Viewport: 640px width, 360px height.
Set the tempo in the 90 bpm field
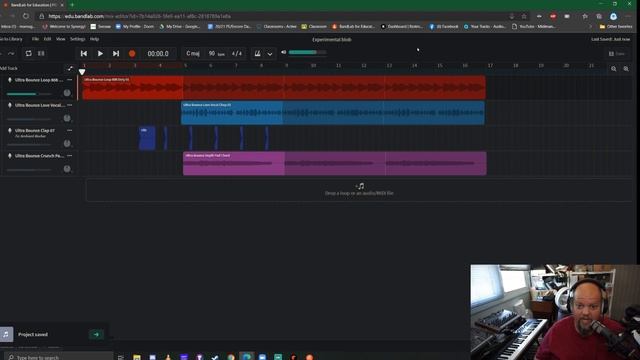click(216, 53)
